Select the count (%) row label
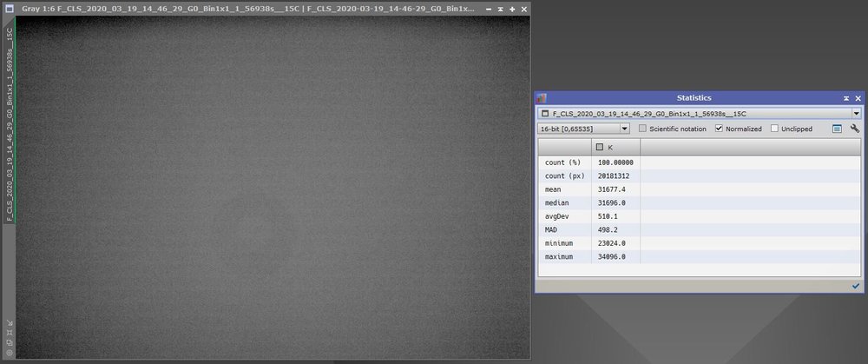The image size is (868, 364). (562, 162)
